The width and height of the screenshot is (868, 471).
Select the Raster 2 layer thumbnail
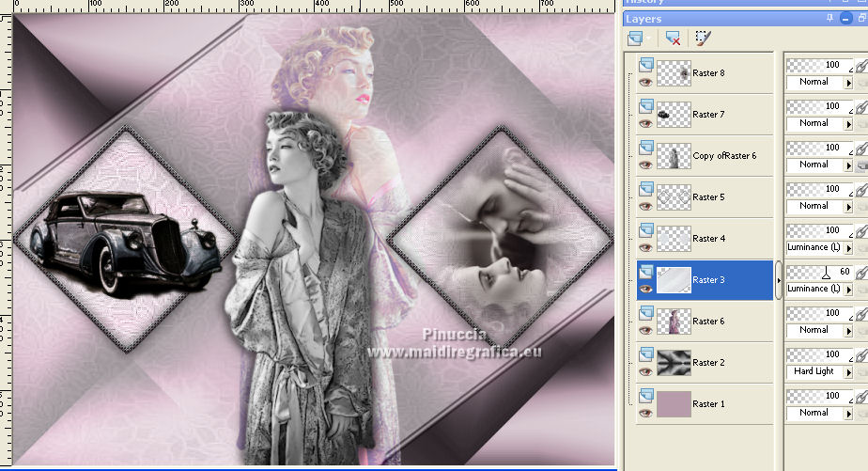tap(674, 363)
